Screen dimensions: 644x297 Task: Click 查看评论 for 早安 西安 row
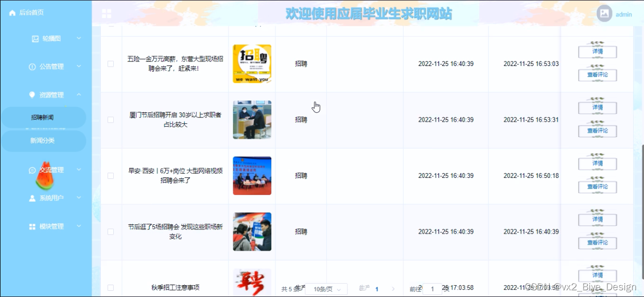597,187
